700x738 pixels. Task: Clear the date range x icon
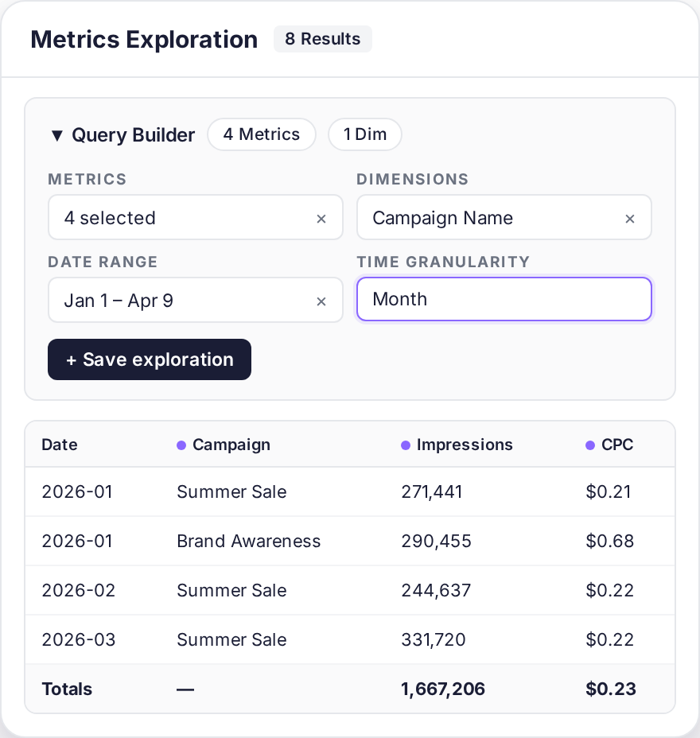[321, 301]
